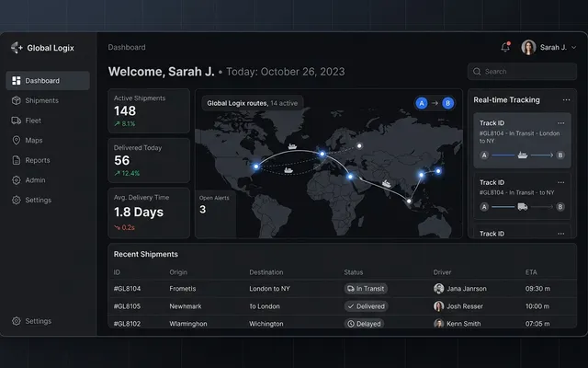The height and width of the screenshot is (368, 588).
Task: Open Real-time Tracking more options menu
Action: point(566,100)
